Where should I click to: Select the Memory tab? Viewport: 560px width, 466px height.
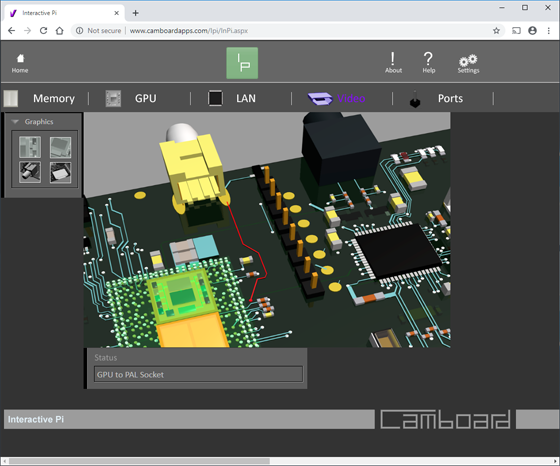[x=54, y=99]
